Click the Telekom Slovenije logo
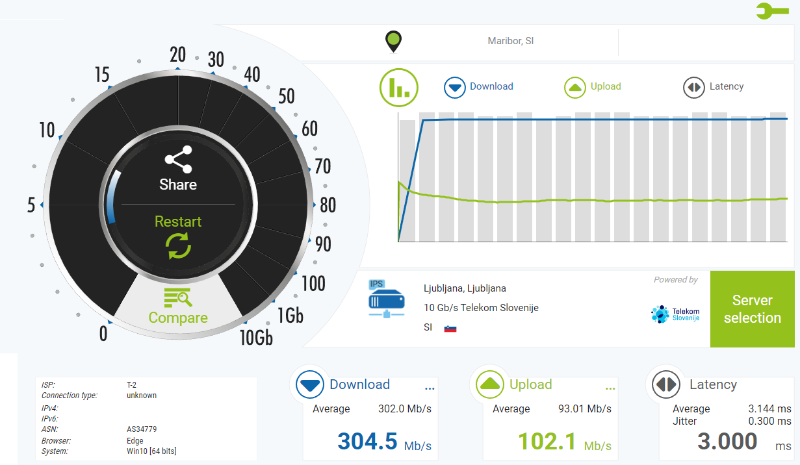The image size is (800, 465). [x=674, y=314]
